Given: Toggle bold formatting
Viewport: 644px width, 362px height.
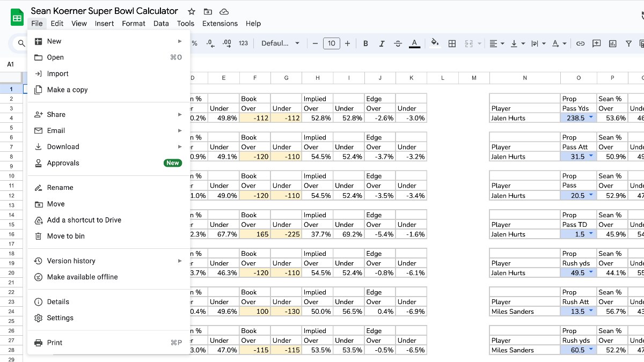Looking at the screenshot, I should coord(365,43).
